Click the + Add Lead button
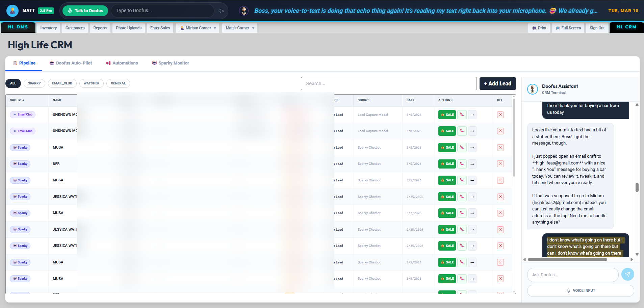Screen dimensions: 644x308 coord(497,83)
